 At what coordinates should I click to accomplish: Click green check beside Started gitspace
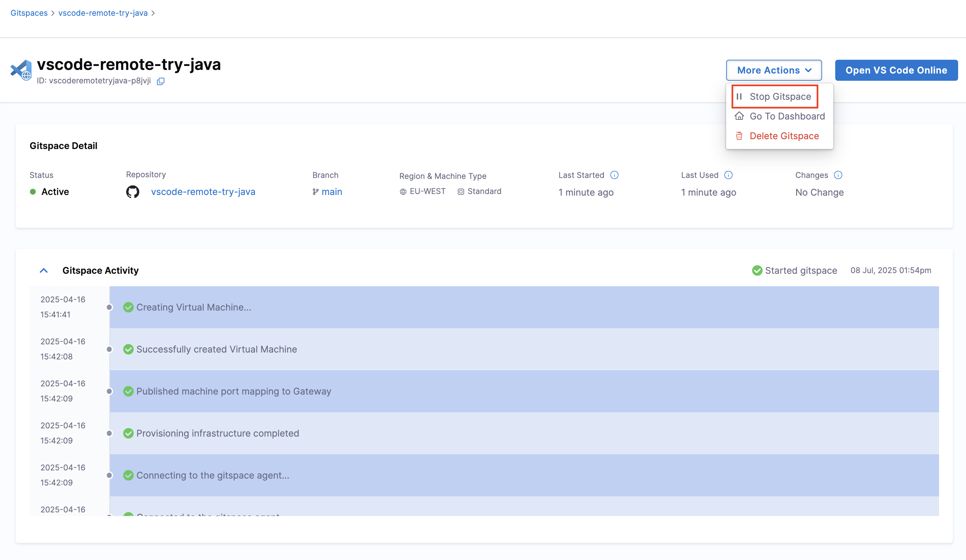(x=757, y=270)
